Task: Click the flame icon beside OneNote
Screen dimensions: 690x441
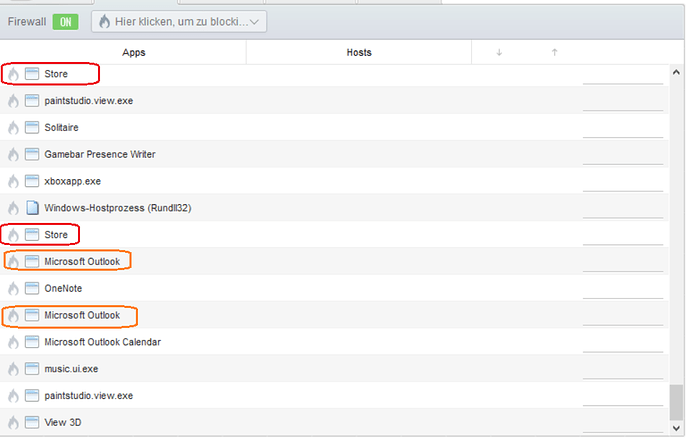Action: point(13,289)
